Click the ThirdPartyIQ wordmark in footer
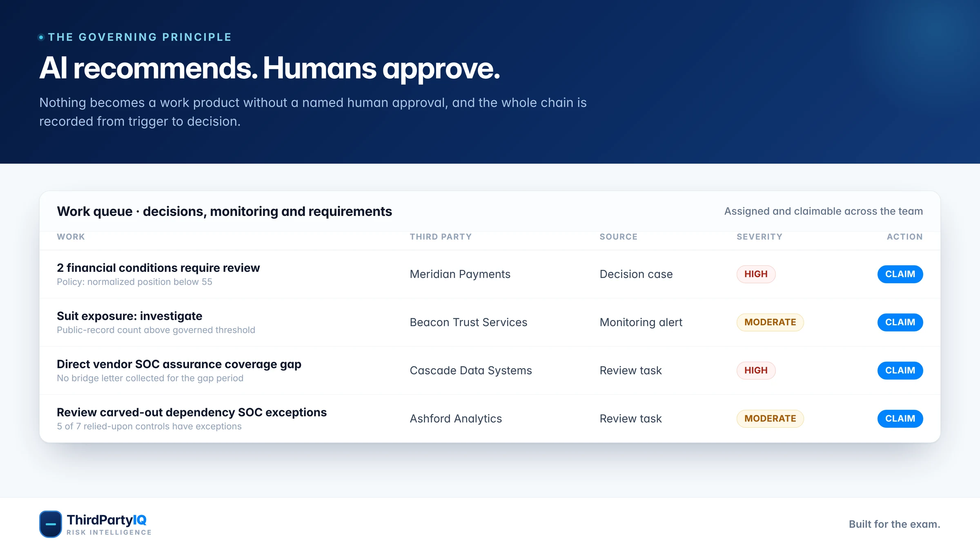The width and height of the screenshot is (980, 551). (x=107, y=520)
